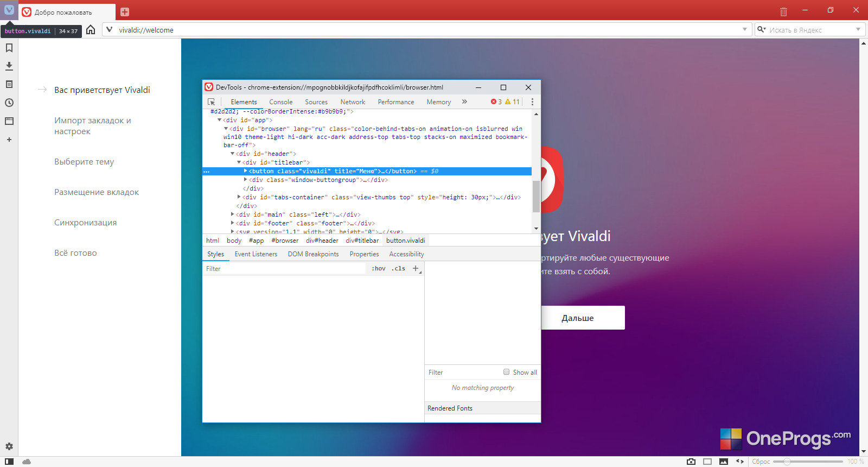The width and height of the screenshot is (868, 467).
Task: Capture the page with the camera icon
Action: tap(691, 462)
